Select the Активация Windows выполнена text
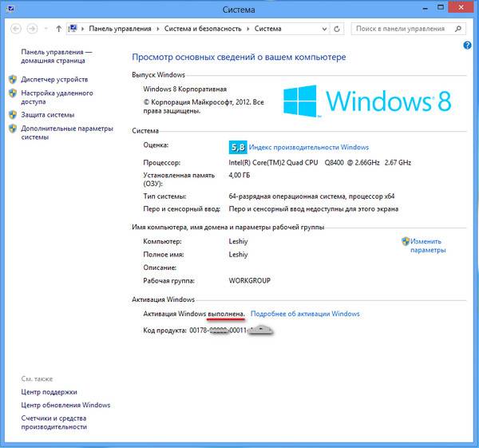This screenshot has width=479, height=448. (194, 314)
